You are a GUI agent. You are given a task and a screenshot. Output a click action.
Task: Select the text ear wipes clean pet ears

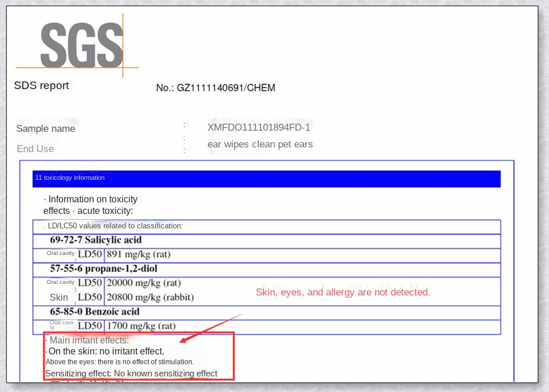coord(260,144)
